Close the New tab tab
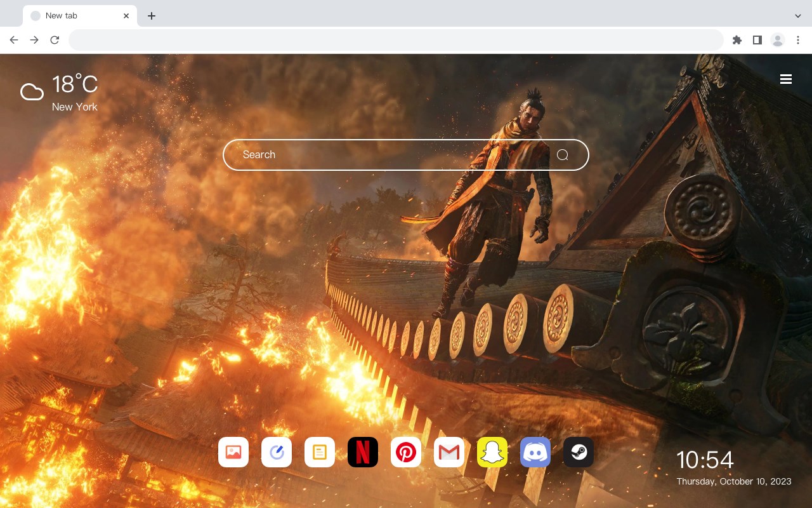 (126, 16)
